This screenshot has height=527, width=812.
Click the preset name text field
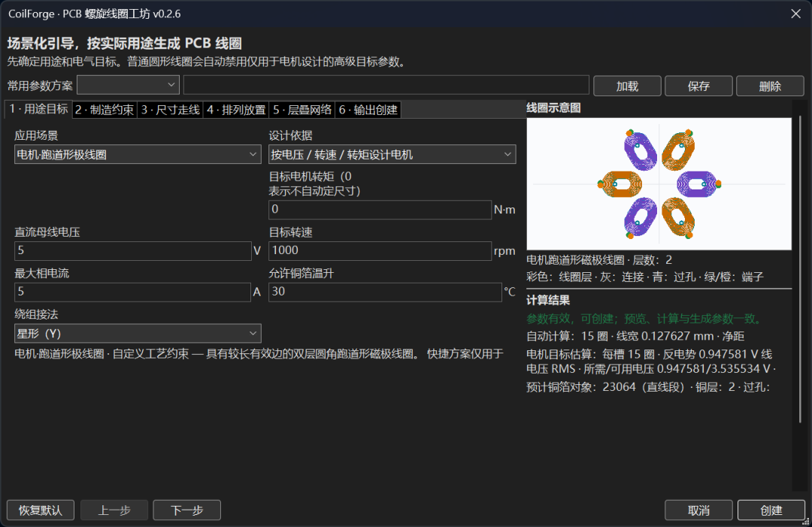(x=386, y=85)
